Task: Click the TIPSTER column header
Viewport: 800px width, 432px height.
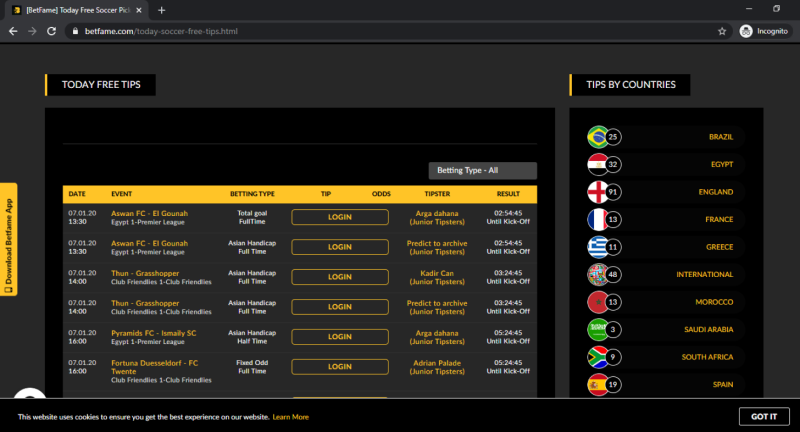Action: click(x=437, y=194)
